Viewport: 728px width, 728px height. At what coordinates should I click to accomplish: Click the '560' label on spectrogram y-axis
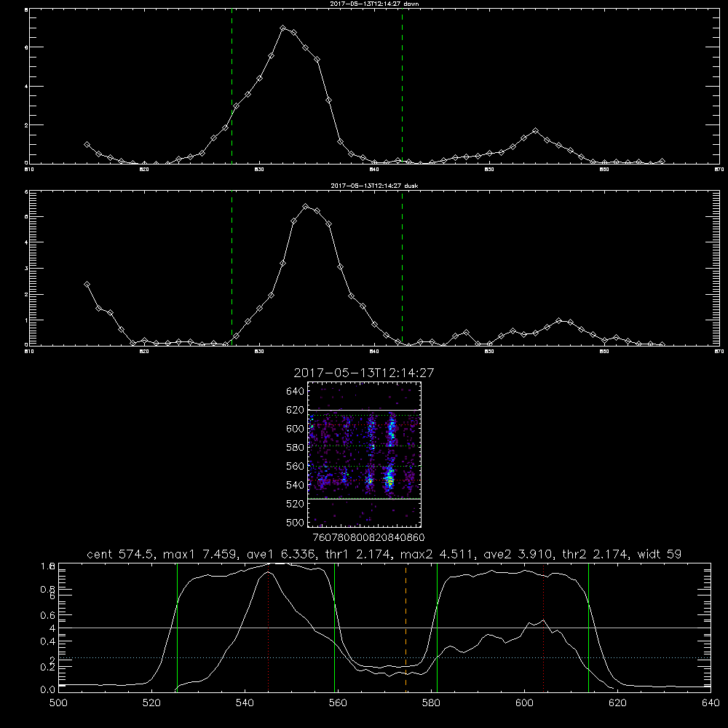coord(296,466)
